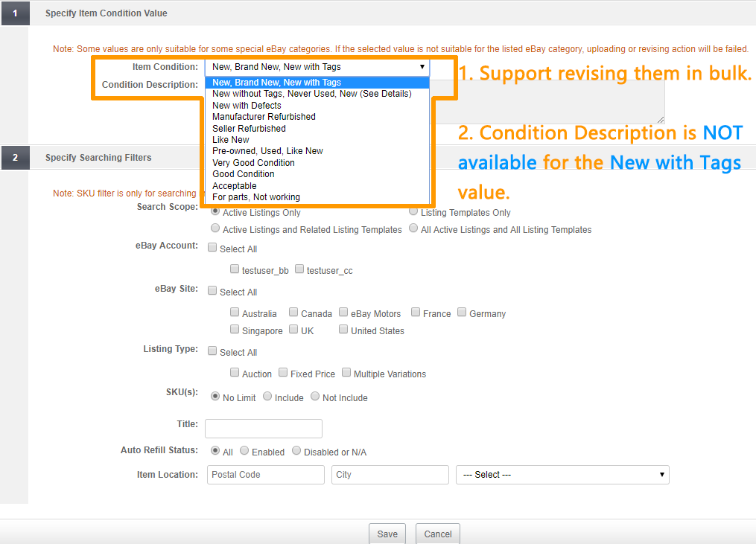Pick 'Pre-owned, Used, Like New' option
The width and height of the screenshot is (756, 544).
click(317, 151)
